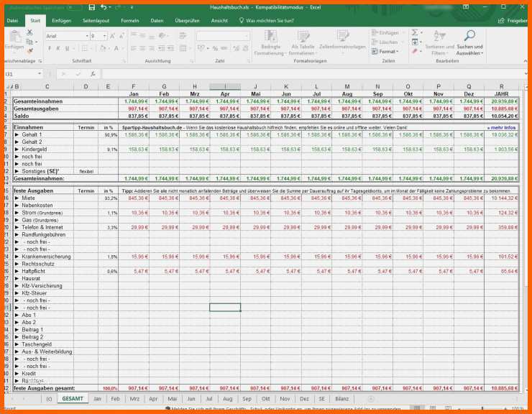Open Suchen und Auswählen magnifier
532x414 pixels.
point(469,43)
